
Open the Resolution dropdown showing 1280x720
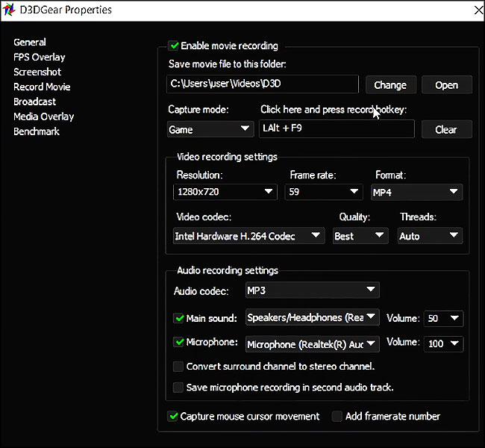pos(225,192)
